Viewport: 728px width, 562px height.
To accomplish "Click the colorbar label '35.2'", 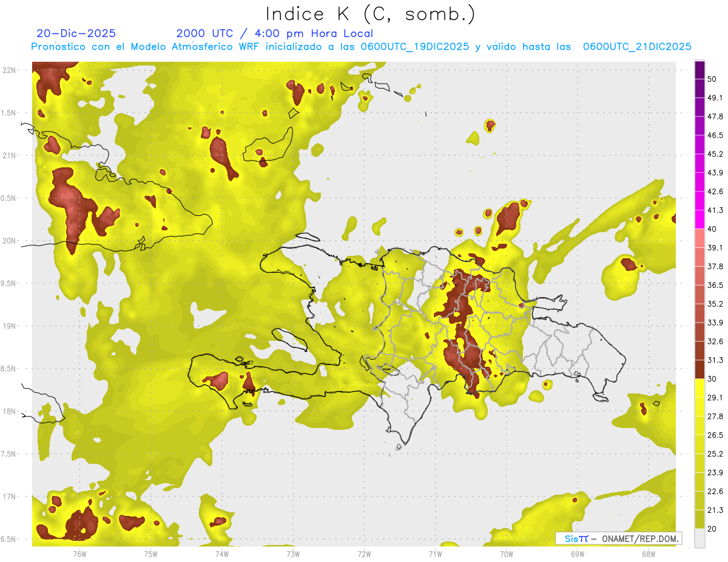I will [715, 304].
